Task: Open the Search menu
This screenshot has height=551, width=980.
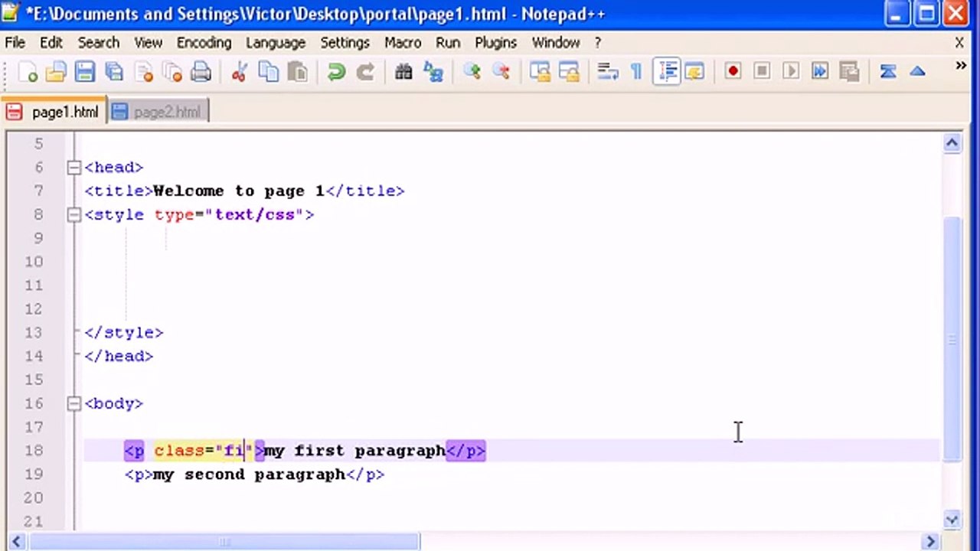Action: (98, 43)
